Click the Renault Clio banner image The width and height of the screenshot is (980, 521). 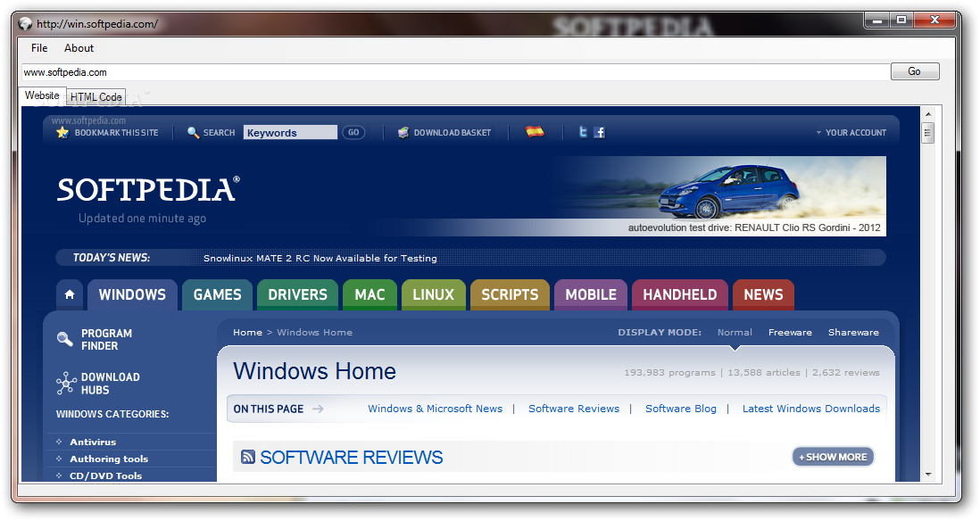(718, 195)
